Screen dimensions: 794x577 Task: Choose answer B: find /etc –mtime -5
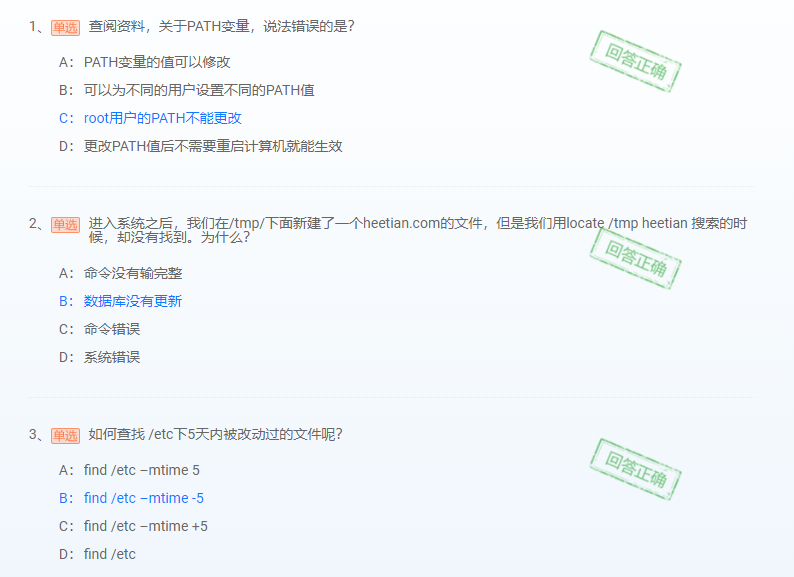tap(131, 498)
